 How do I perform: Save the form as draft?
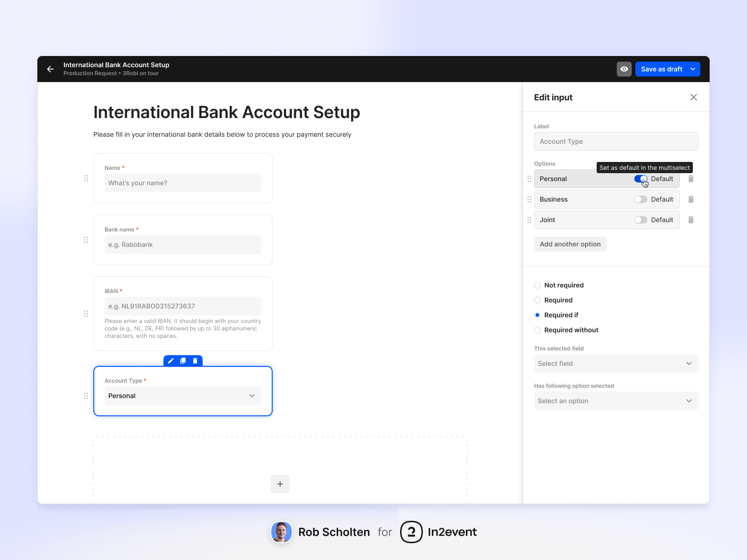(662, 69)
